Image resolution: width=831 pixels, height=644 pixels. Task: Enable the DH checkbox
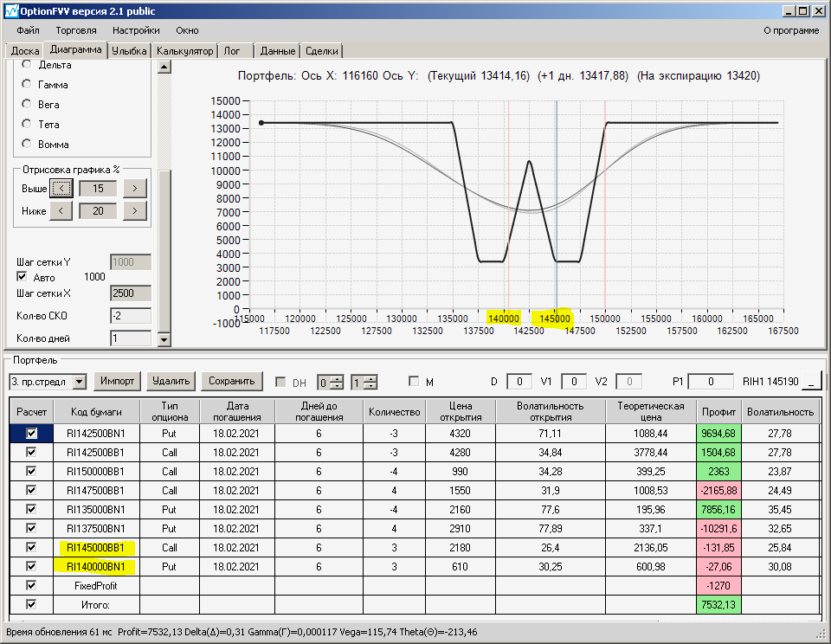point(280,382)
